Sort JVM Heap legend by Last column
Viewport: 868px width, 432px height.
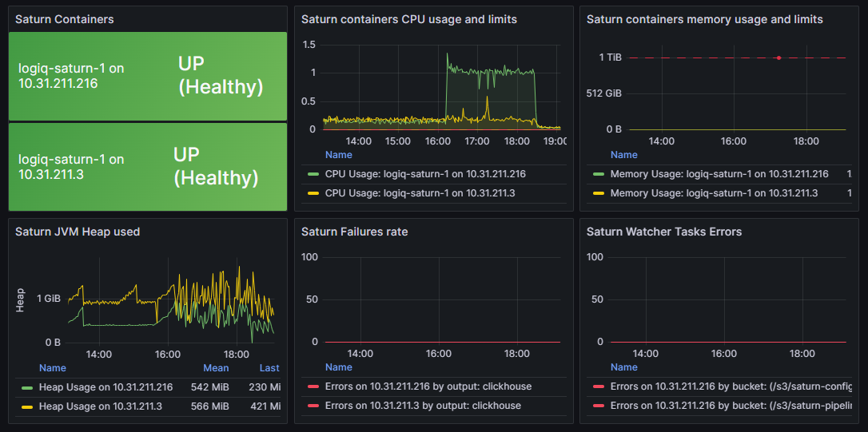click(269, 368)
